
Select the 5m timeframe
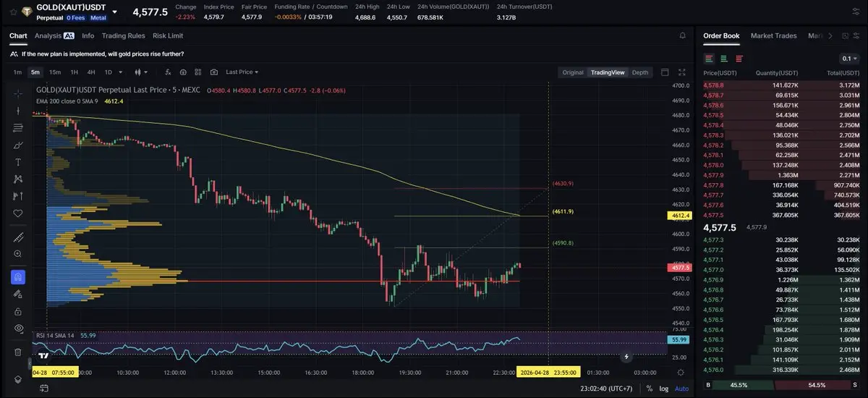(x=35, y=72)
